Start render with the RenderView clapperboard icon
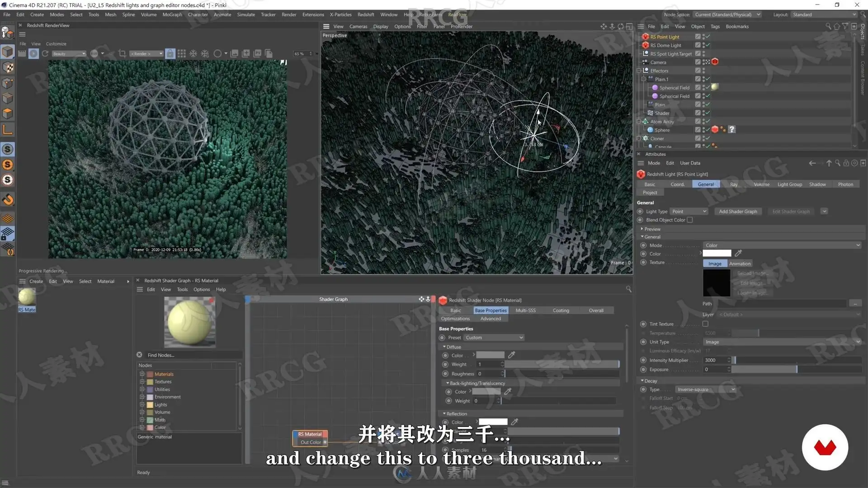This screenshot has height=488, width=868. coord(22,54)
